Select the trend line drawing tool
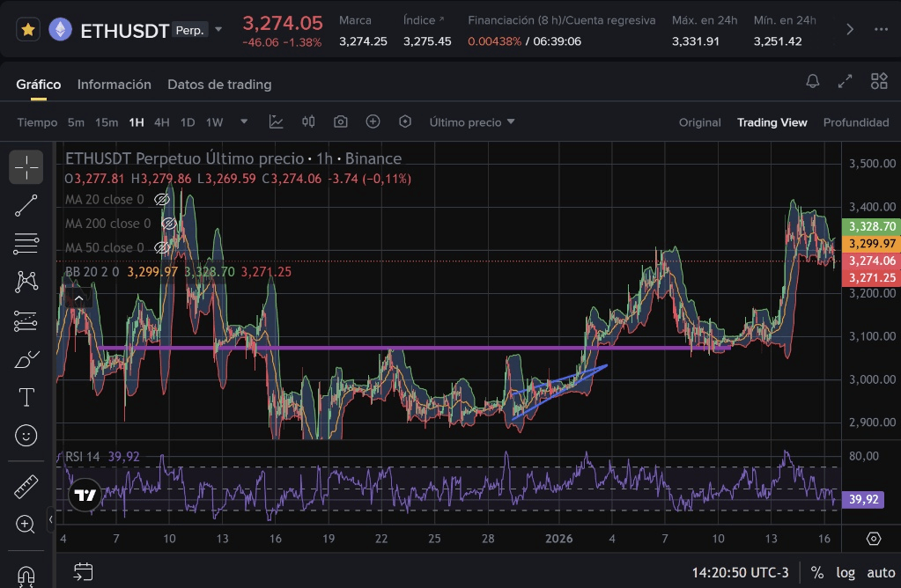 coord(26,205)
